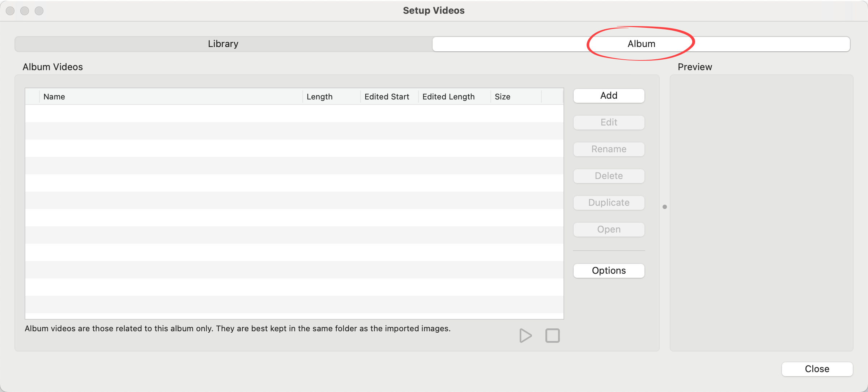Click the splitter dot beside Preview panel
The width and height of the screenshot is (868, 392).
tap(665, 207)
